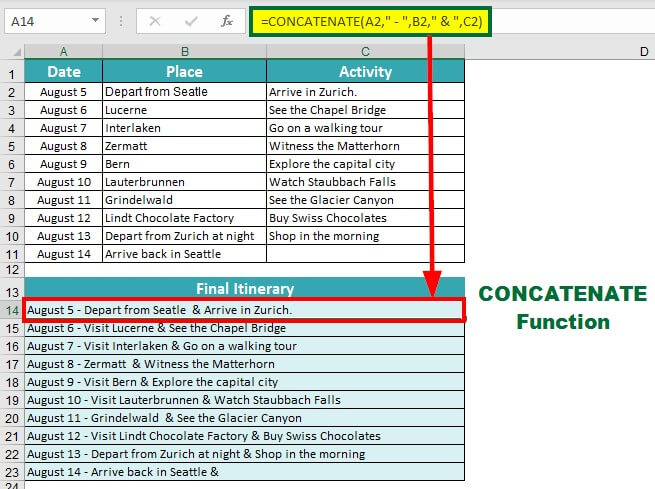Click the Name Box showing A14

55,21
